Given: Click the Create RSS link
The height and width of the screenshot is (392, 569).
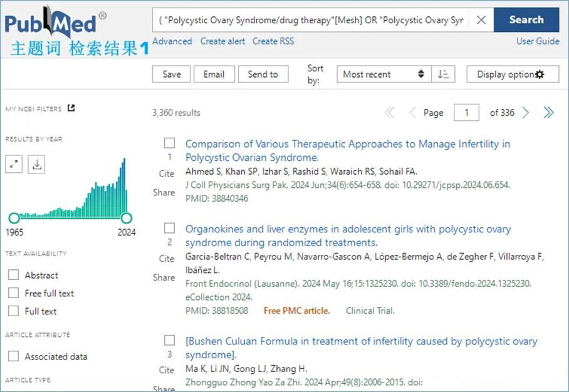Looking at the screenshot, I should coord(273,41).
